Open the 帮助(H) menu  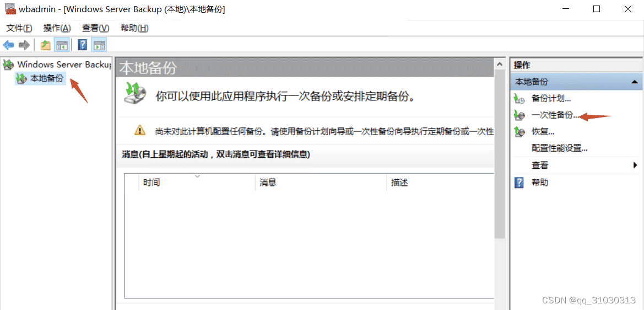point(134,28)
